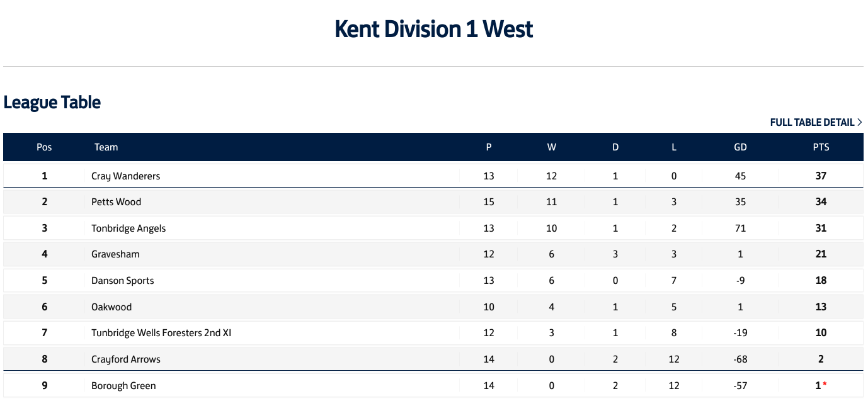This screenshot has width=868, height=401.
Task: Click the Pos column header
Action: pos(44,147)
